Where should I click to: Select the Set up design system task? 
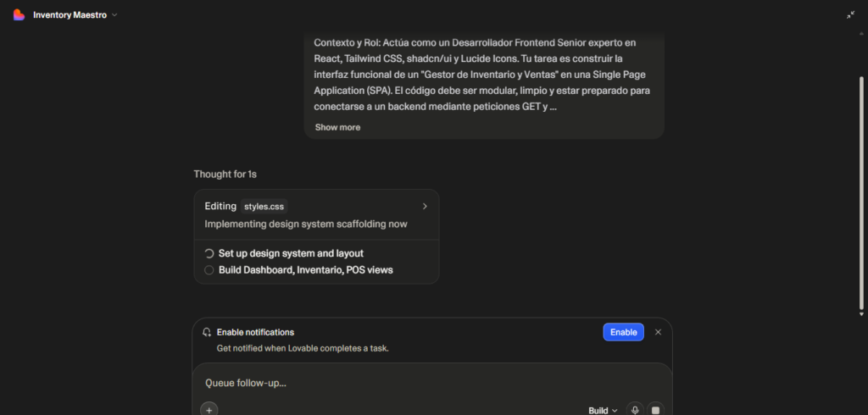pyautogui.click(x=291, y=253)
